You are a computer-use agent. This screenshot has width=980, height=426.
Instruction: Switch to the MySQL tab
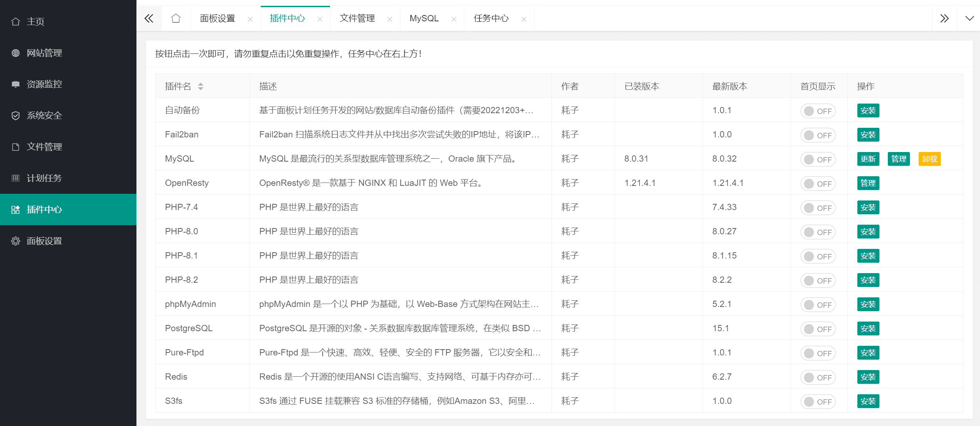pyautogui.click(x=424, y=18)
